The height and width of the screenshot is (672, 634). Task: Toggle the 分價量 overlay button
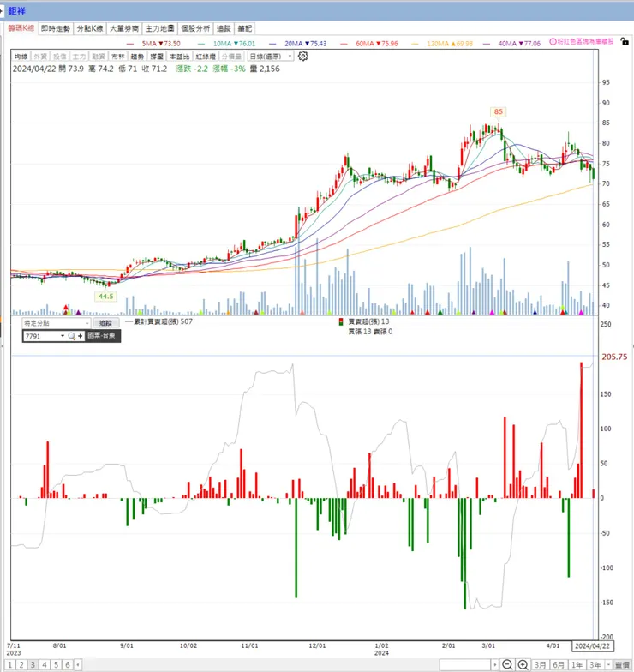click(x=231, y=57)
